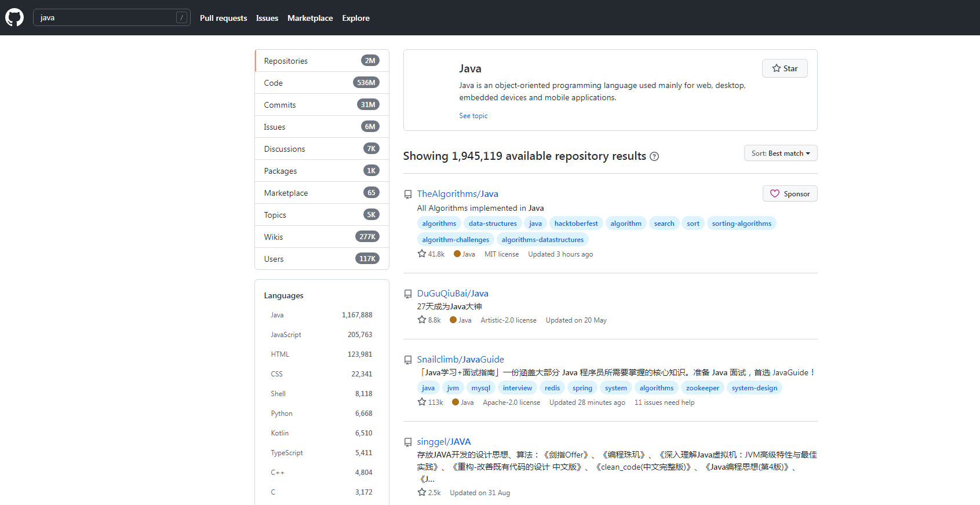
Task: Click the system-design topic tag
Action: point(755,388)
